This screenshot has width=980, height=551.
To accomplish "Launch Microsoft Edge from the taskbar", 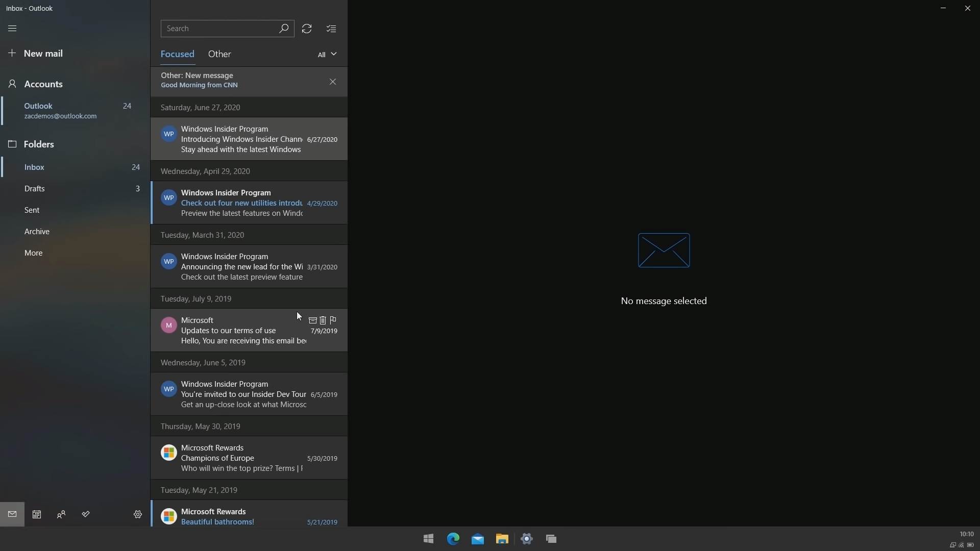I will coord(453,539).
